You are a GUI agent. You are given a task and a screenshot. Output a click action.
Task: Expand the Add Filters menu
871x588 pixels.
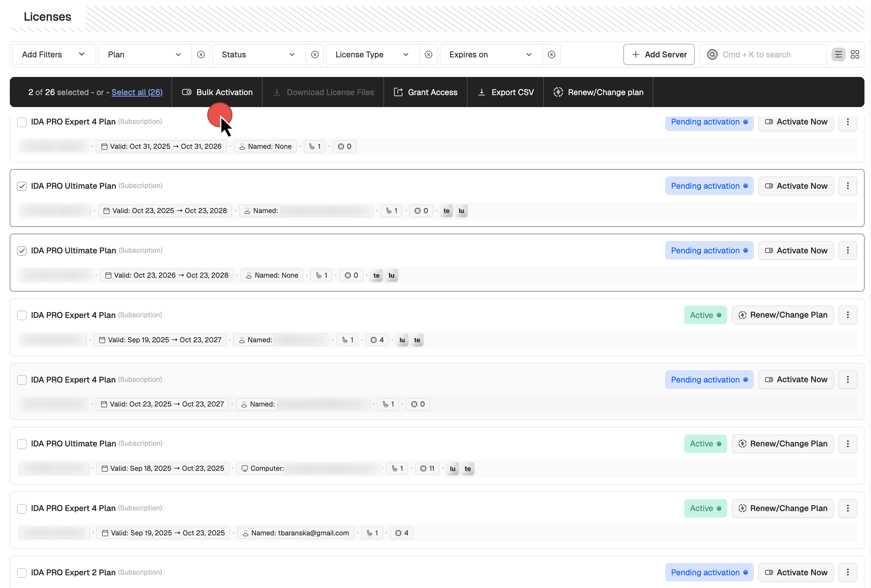tap(54, 54)
